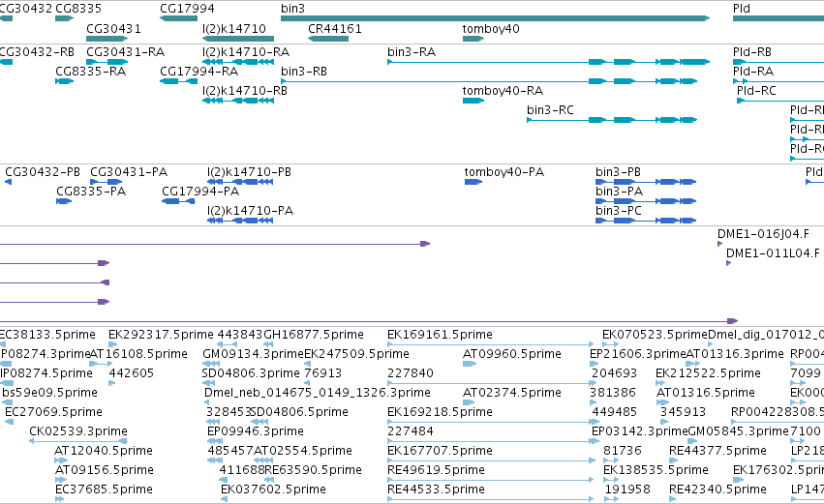Click the 442605 feature label
This screenshot has height=504, width=824.
click(x=132, y=373)
